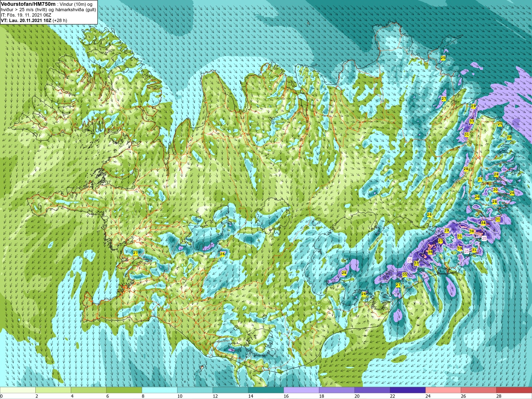The width and height of the screenshot is (532, 399).
Task: Click the yellow gust label "37"
Action: [440, 241]
